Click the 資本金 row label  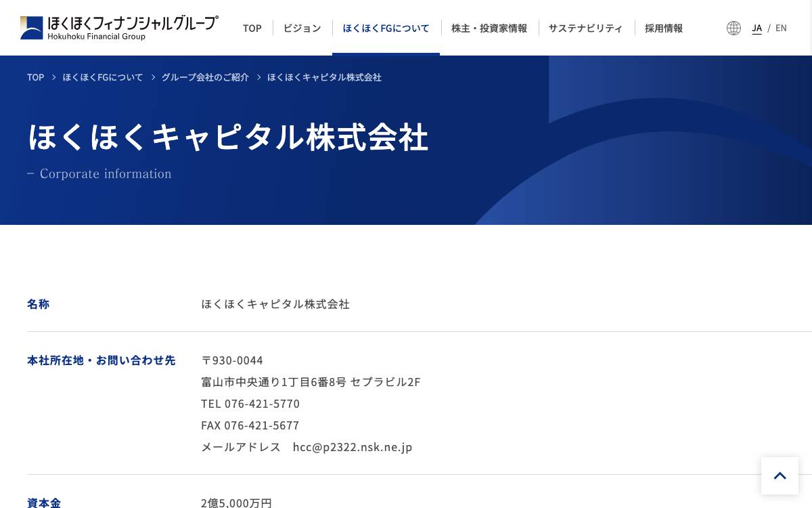[44, 503]
